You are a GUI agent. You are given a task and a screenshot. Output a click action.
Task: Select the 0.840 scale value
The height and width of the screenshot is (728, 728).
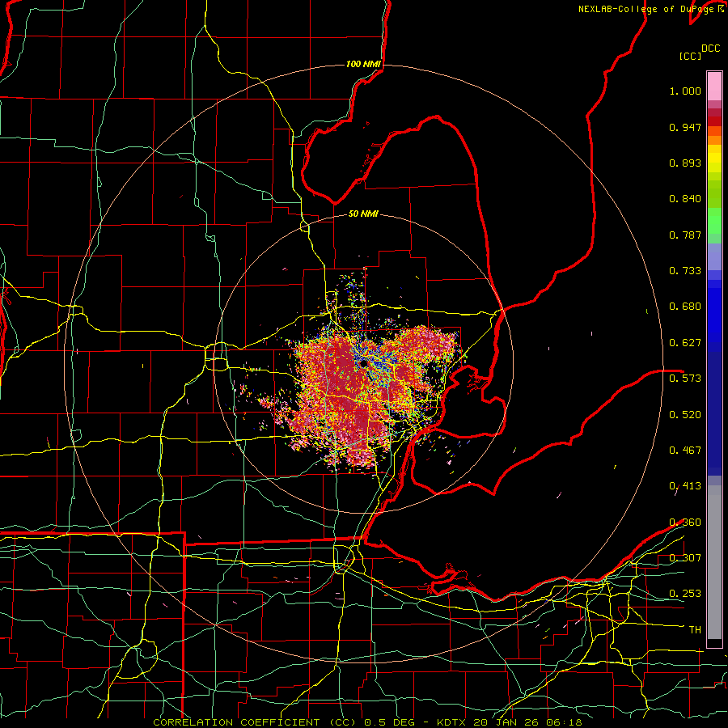[x=685, y=199]
